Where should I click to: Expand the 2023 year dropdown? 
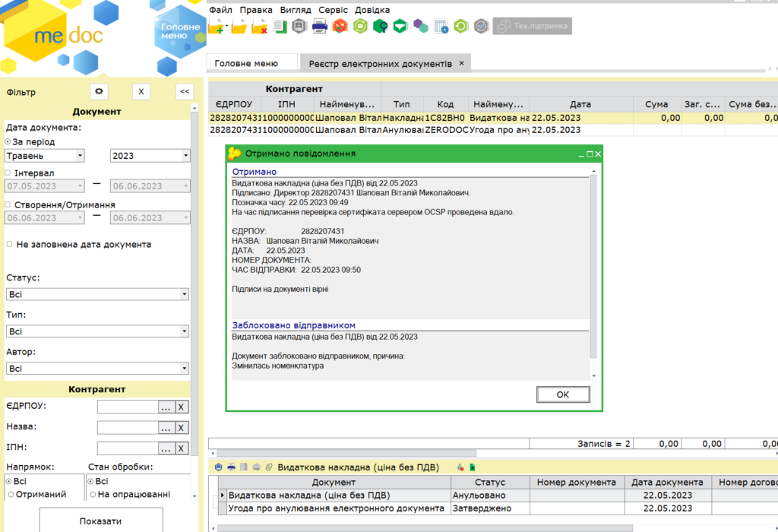click(150, 156)
